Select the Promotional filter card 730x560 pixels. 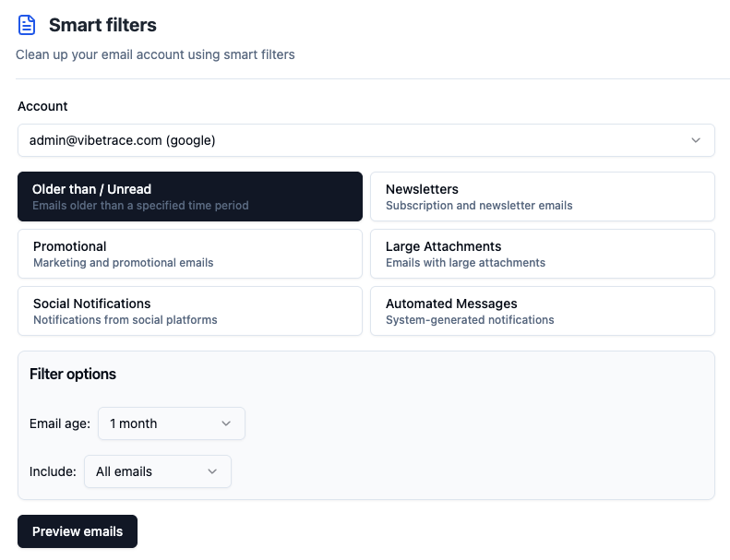tap(190, 254)
